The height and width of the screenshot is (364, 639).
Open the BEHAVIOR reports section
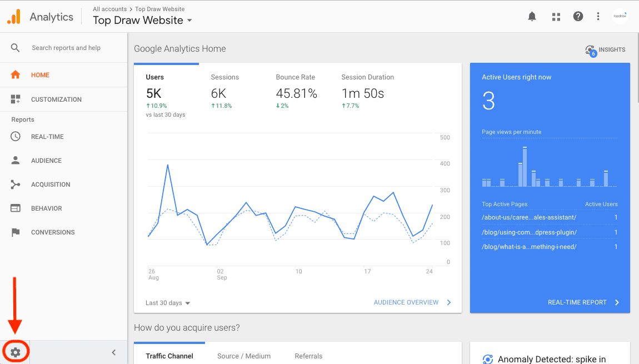pyautogui.click(x=63, y=208)
